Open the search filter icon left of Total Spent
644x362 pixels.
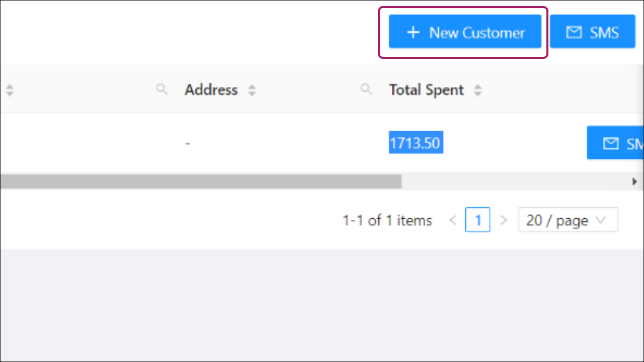pyautogui.click(x=366, y=89)
